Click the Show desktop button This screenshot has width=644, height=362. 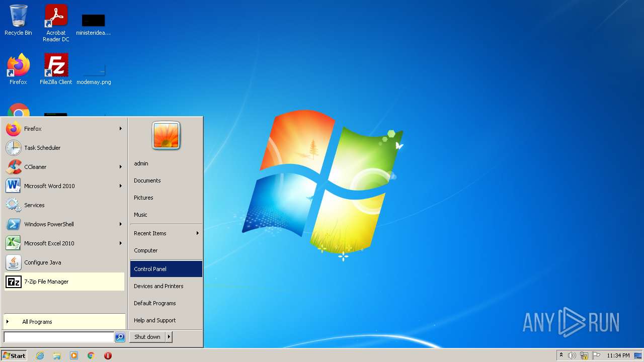[x=638, y=355]
